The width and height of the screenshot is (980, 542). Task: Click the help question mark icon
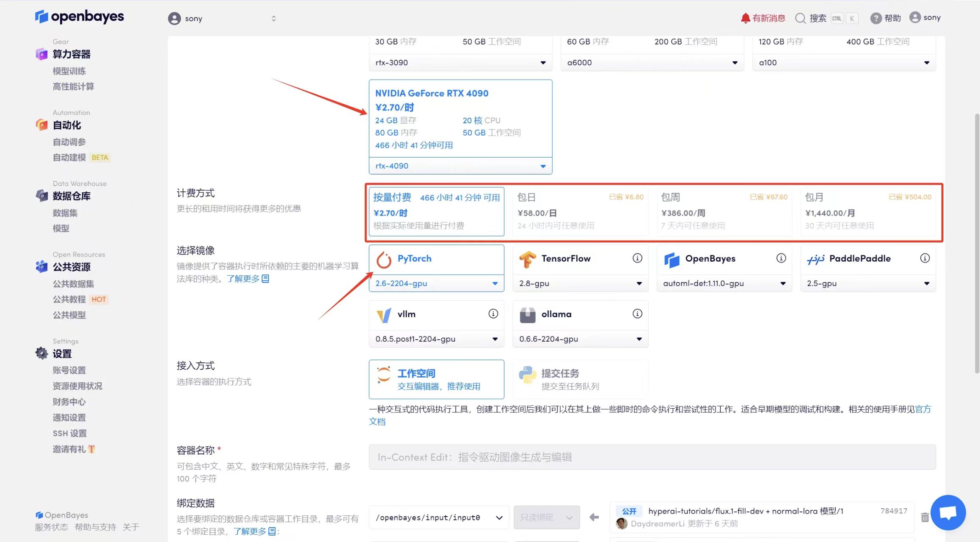tap(876, 18)
